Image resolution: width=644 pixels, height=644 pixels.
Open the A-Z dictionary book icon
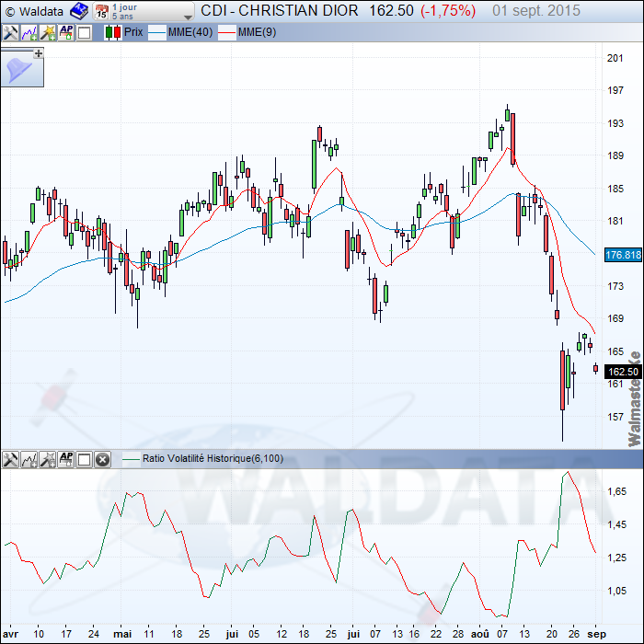point(79,11)
